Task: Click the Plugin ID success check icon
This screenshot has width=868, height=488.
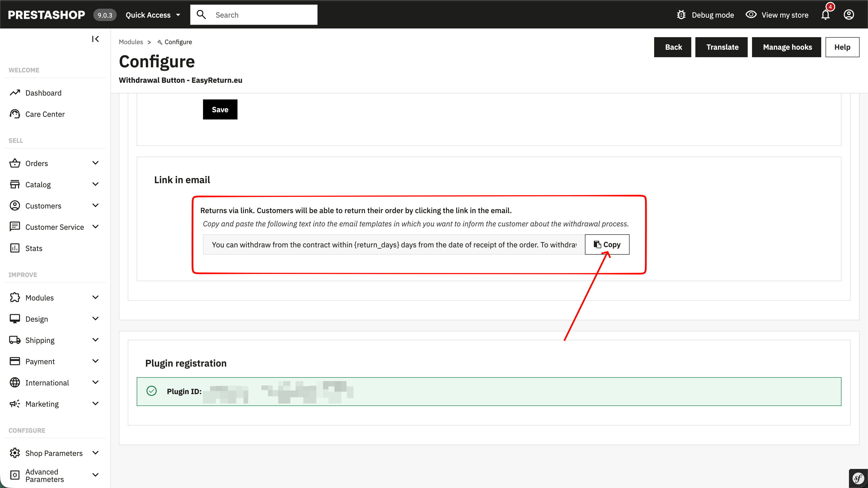Action: pos(152,391)
